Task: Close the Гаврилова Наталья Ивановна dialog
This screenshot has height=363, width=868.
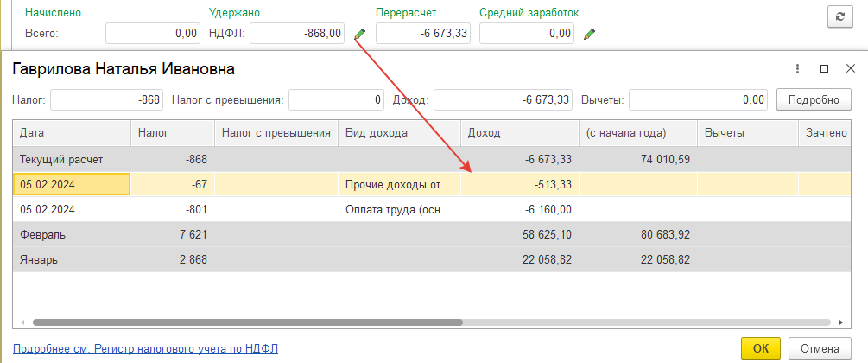Action: [851, 69]
